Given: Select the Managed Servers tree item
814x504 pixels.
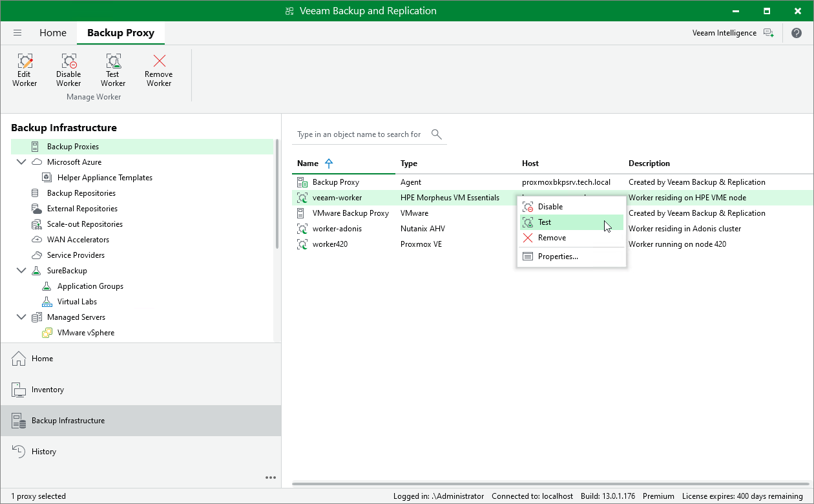Looking at the screenshot, I should pyautogui.click(x=76, y=317).
